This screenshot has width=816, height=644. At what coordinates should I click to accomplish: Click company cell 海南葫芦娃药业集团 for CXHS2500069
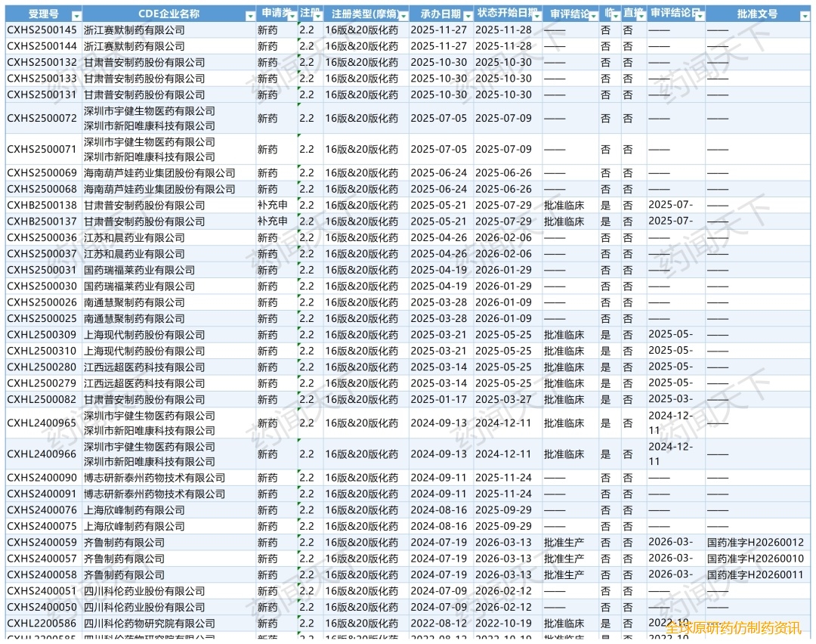pyautogui.click(x=159, y=173)
